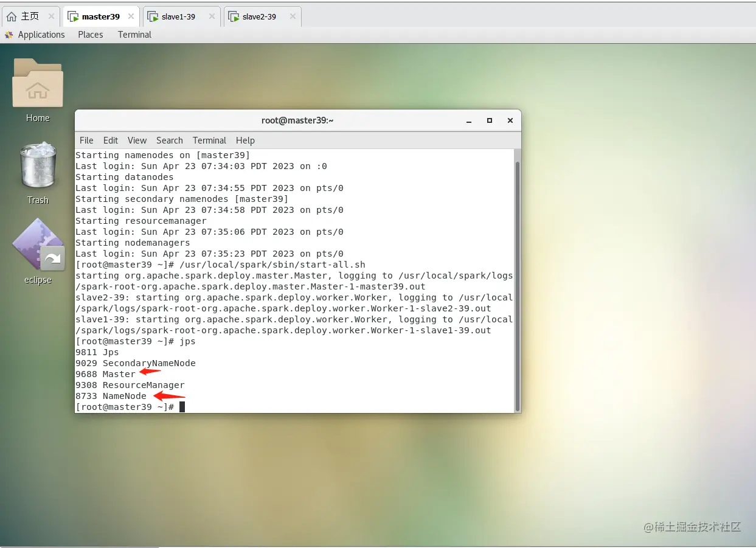
Task: Click the 'Starting nodemanagers' line
Action: pyautogui.click(x=133, y=243)
